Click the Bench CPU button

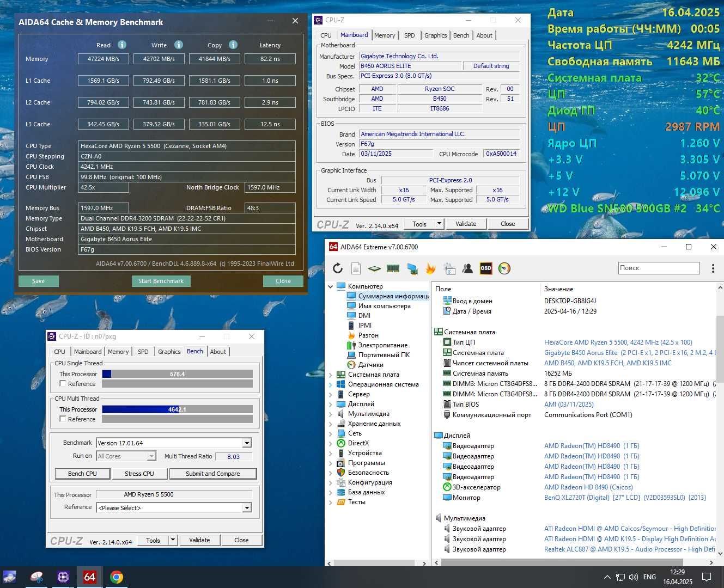point(82,474)
